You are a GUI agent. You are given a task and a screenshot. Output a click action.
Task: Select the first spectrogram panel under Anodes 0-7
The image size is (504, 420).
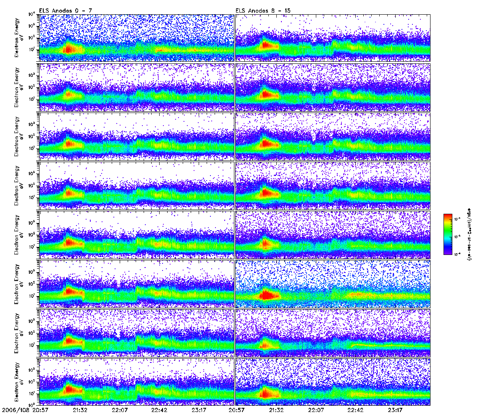136,38
